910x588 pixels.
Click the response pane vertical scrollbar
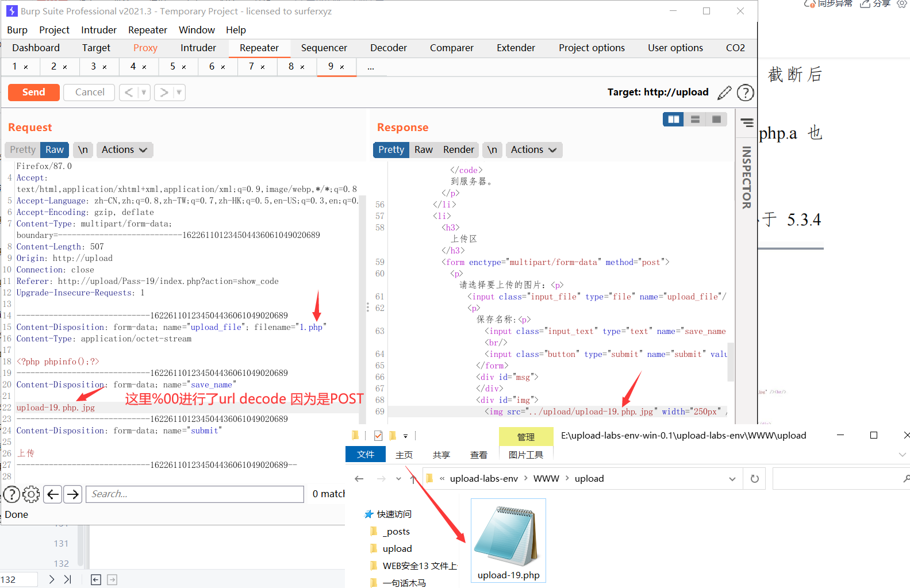[731, 362]
